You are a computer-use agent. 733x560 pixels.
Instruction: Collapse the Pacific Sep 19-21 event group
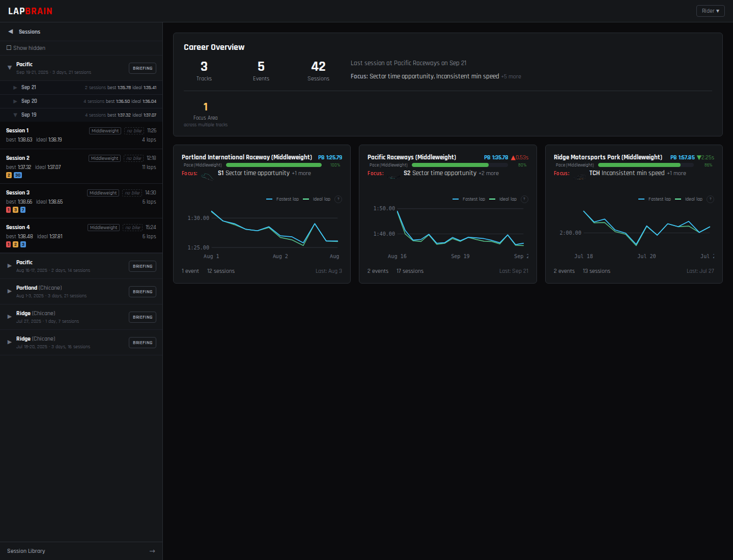(x=10, y=67)
